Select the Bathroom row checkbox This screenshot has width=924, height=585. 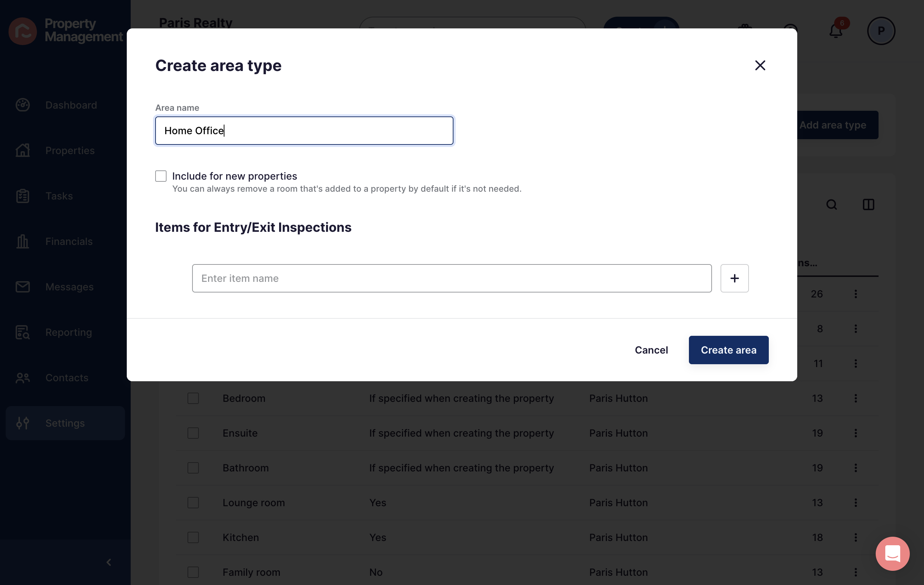point(193,468)
